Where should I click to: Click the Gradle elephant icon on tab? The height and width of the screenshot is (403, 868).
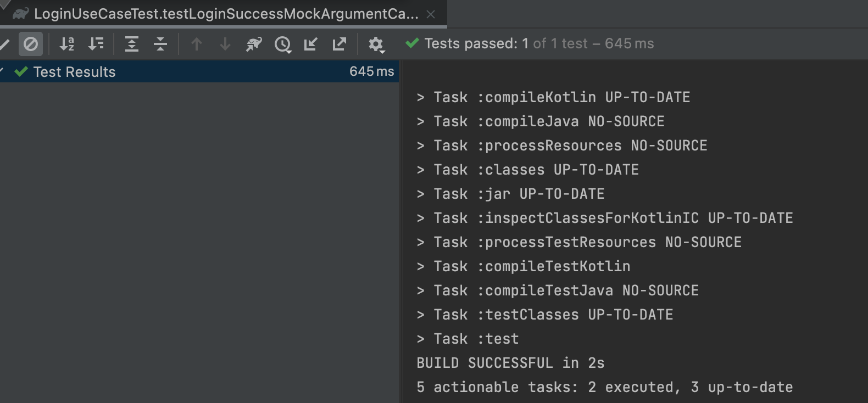click(20, 14)
